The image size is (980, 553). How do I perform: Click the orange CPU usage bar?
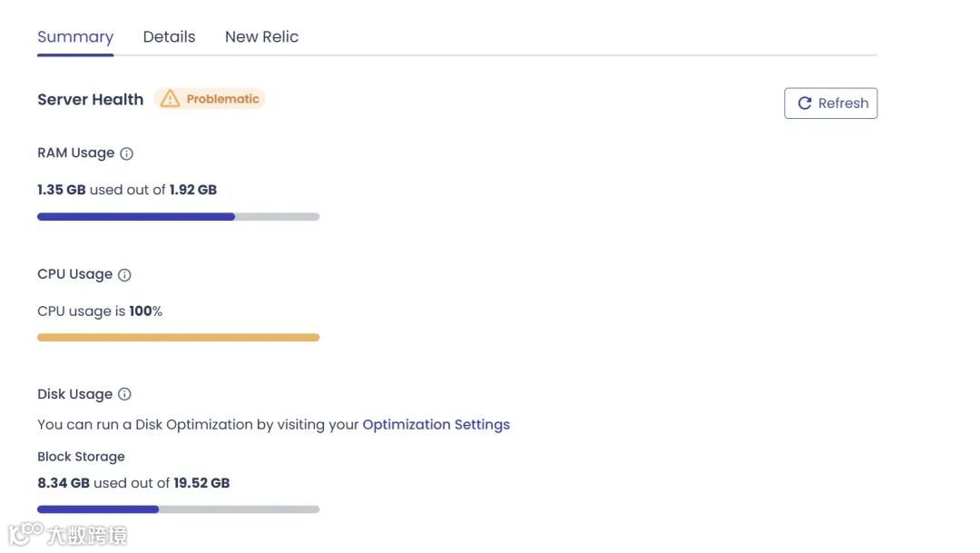tap(178, 338)
